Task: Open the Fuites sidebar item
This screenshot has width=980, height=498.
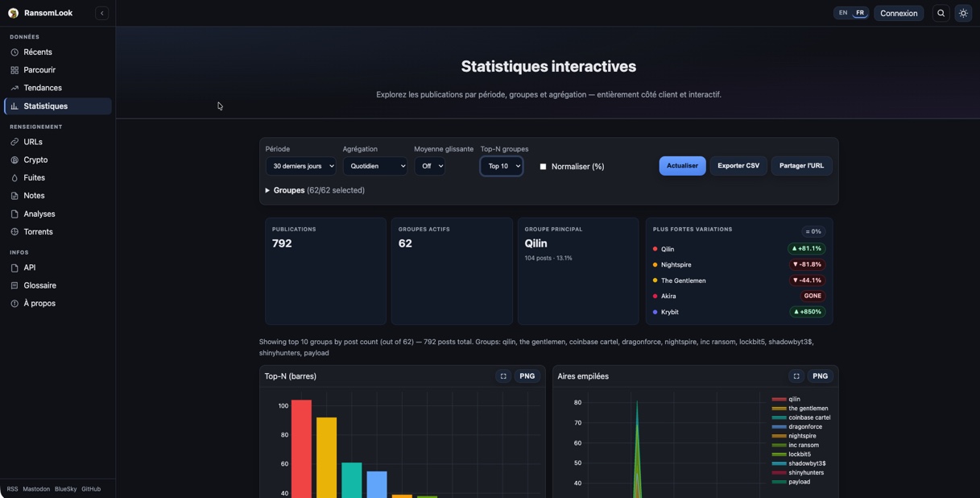Action: coord(34,178)
